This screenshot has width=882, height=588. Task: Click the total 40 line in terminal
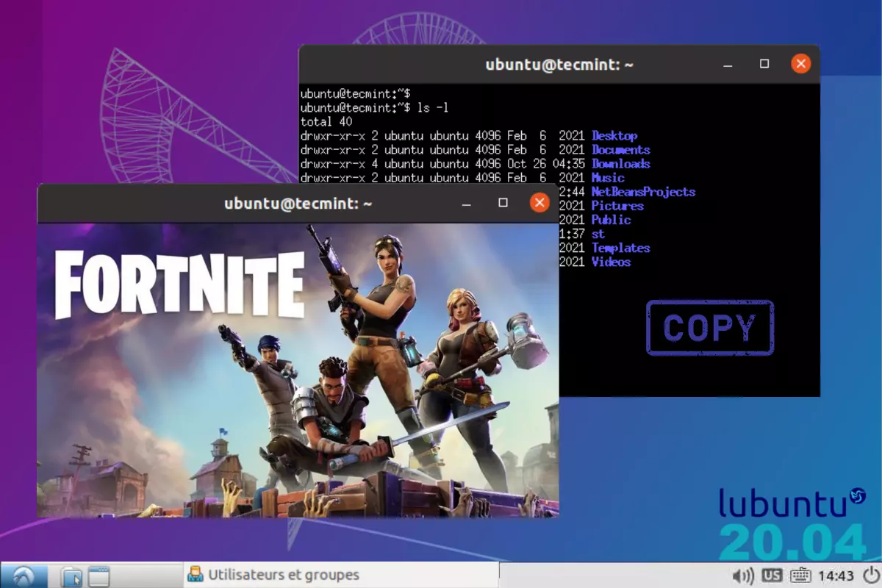(326, 122)
